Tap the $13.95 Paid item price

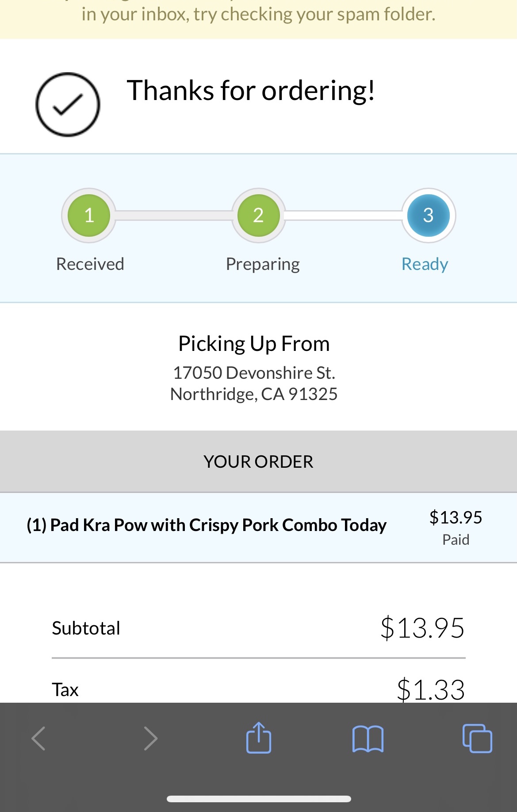(456, 527)
